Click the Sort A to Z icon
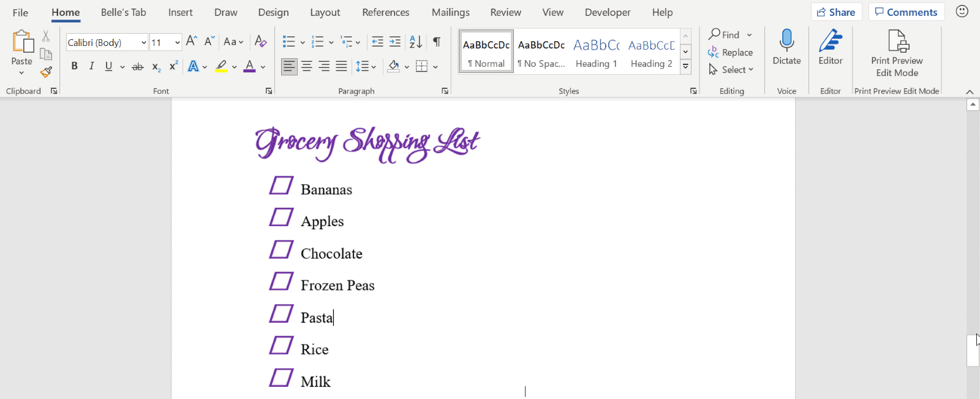Viewport: 980px width, 399px height. click(x=415, y=42)
